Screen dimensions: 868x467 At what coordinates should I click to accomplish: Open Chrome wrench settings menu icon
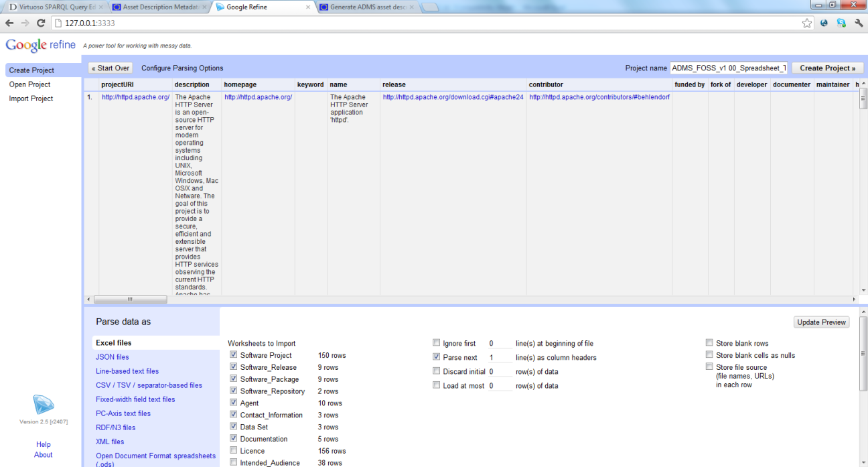859,23
